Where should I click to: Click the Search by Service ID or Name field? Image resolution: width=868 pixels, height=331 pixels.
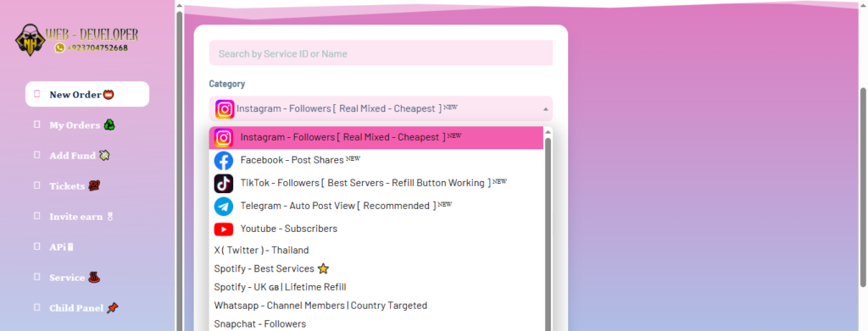[381, 53]
